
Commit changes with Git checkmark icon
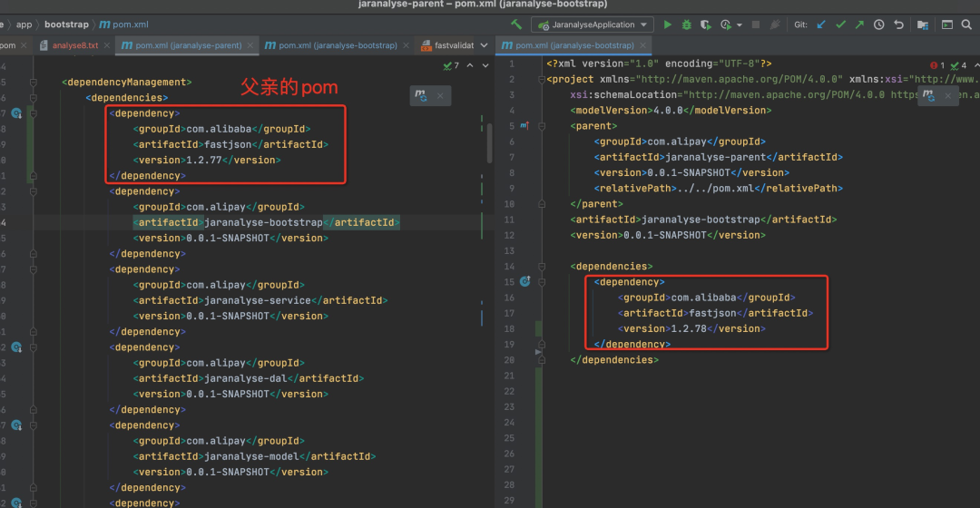click(840, 25)
